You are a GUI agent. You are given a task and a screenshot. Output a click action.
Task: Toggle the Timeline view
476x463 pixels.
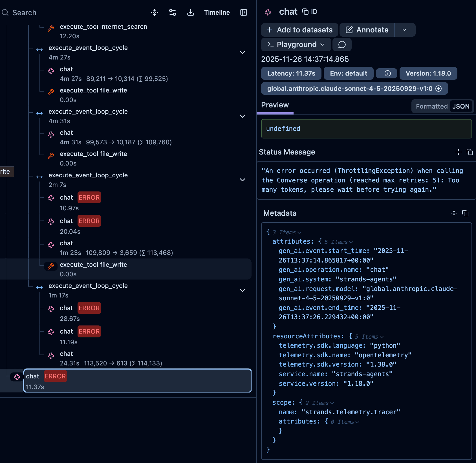coord(217,12)
